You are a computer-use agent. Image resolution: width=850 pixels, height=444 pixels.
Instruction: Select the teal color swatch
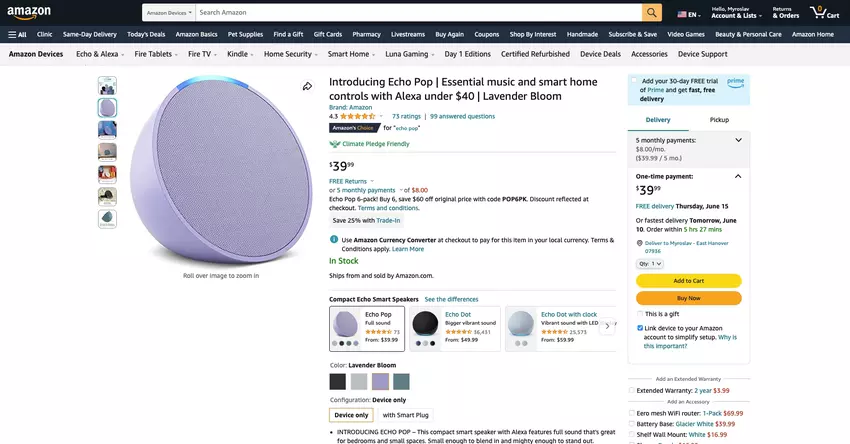click(401, 381)
